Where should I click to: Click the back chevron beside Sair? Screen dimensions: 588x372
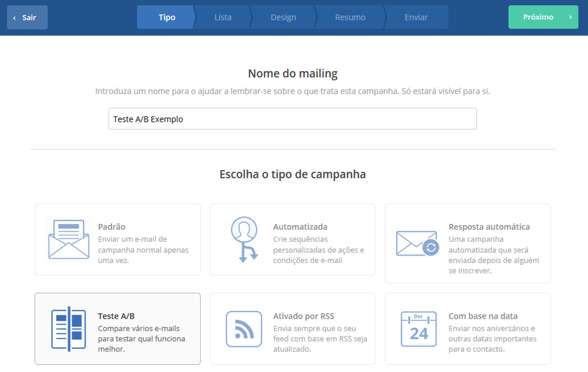pos(14,18)
